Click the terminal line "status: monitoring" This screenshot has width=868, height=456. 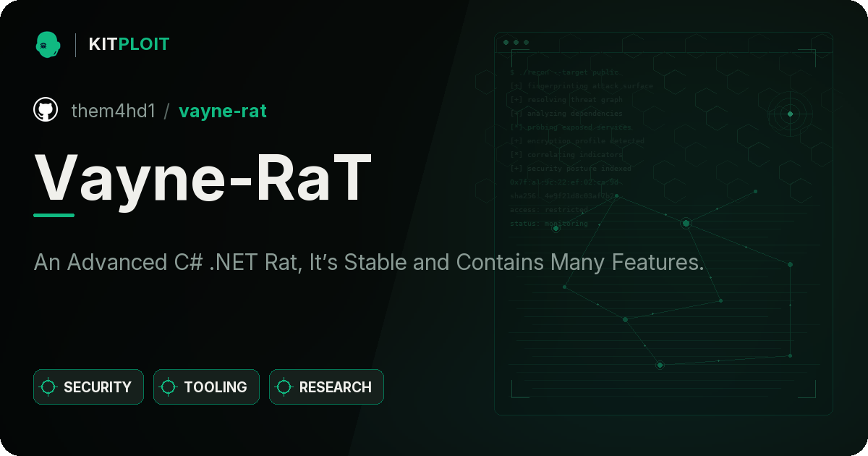point(548,224)
